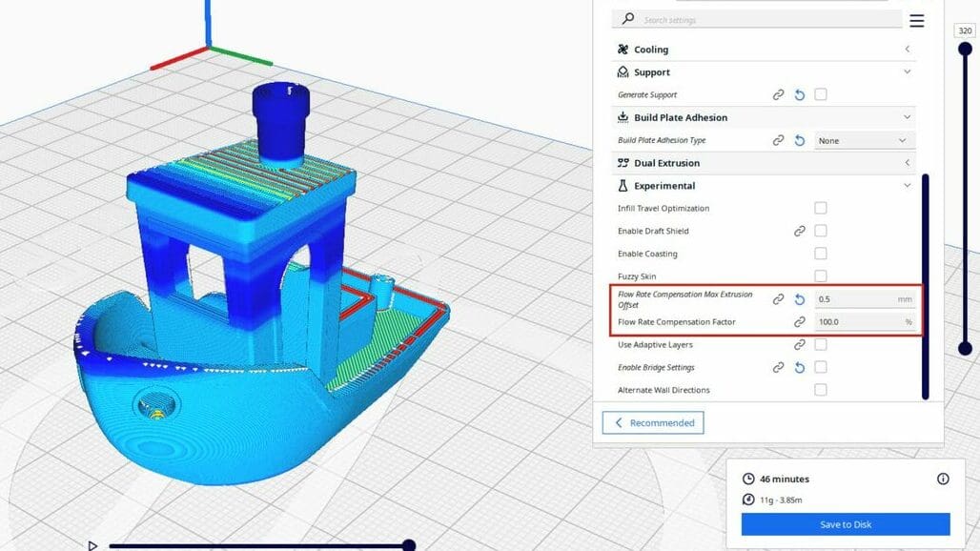The height and width of the screenshot is (551, 980).
Task: Toggle Infill Travel Optimization checkbox
Action: tap(821, 208)
